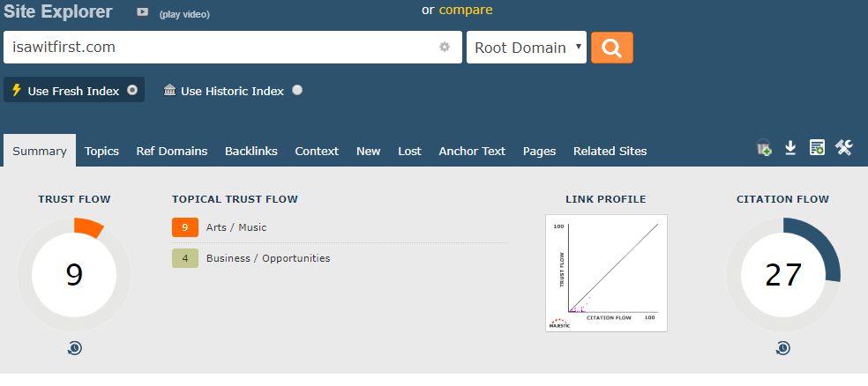The image size is (868, 386).
Task: Open the Pages tab
Action: tap(539, 151)
